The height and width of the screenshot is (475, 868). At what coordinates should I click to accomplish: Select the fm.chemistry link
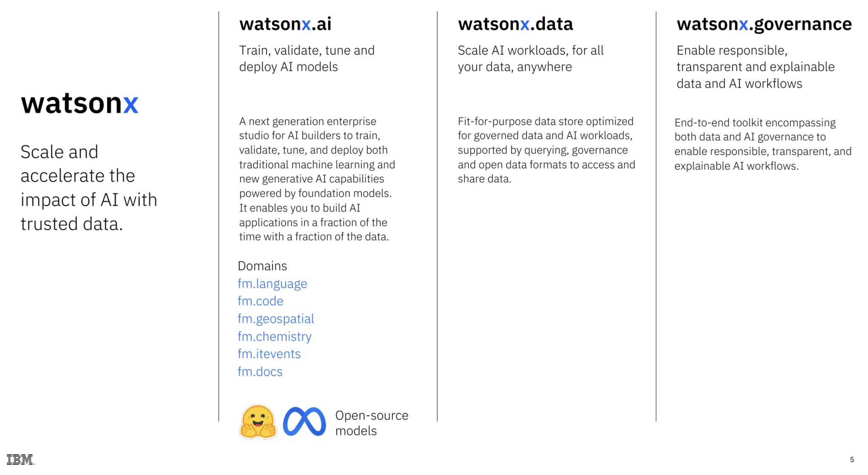[274, 336]
